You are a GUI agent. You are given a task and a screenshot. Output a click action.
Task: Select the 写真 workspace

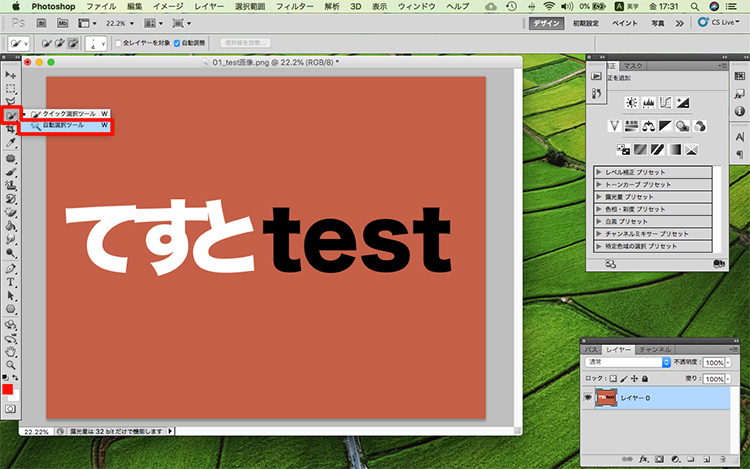(658, 23)
